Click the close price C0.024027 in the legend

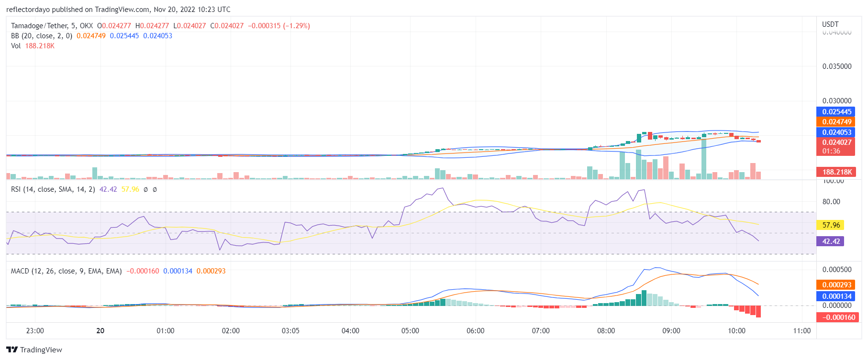(227, 26)
